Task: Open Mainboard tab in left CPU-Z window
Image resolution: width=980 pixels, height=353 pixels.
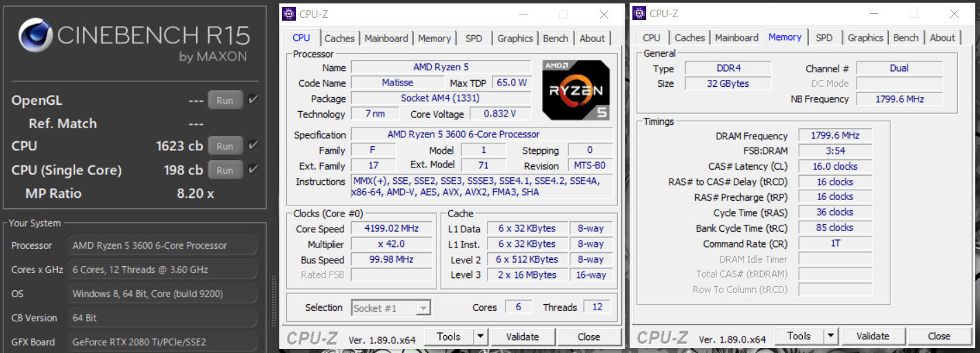Action: tap(386, 39)
